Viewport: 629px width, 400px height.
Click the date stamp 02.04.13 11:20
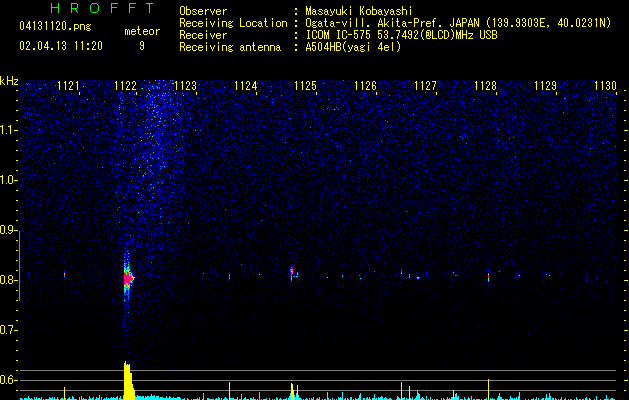tap(61, 46)
